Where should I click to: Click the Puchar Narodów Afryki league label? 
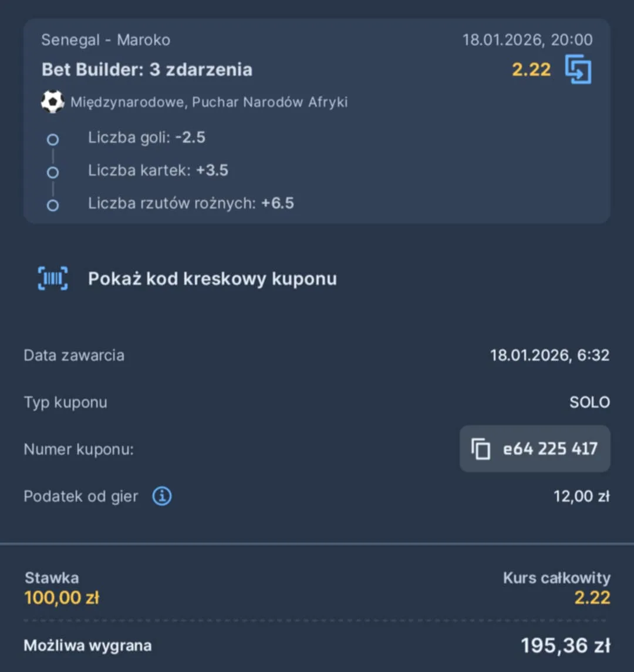tap(209, 102)
